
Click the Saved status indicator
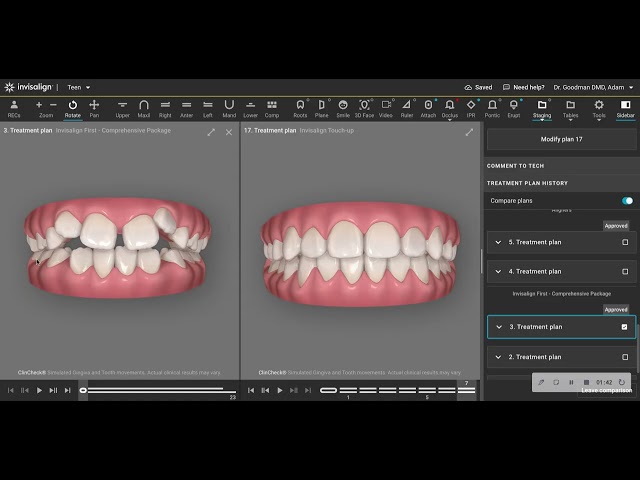pyautogui.click(x=478, y=87)
